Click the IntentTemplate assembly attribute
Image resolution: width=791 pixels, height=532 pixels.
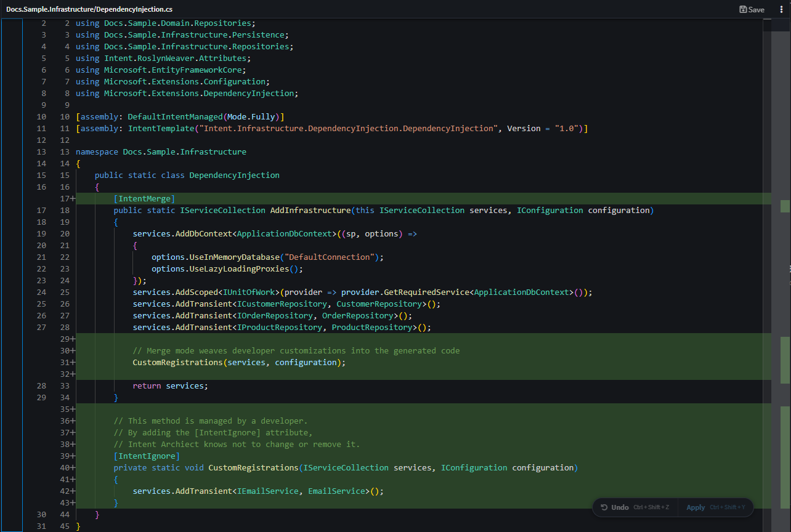[x=331, y=128]
